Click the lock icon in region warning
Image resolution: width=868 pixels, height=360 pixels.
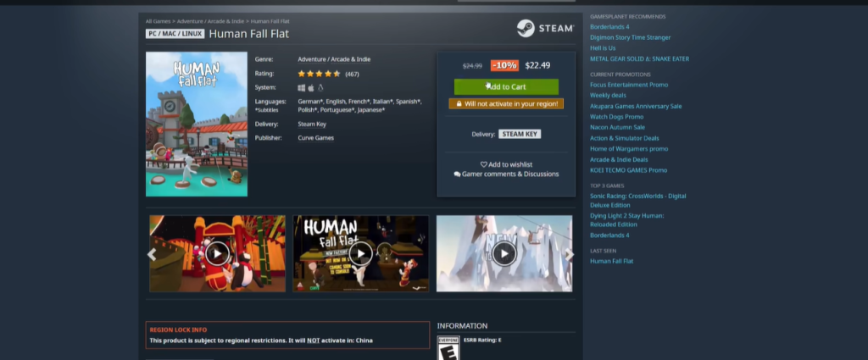458,103
